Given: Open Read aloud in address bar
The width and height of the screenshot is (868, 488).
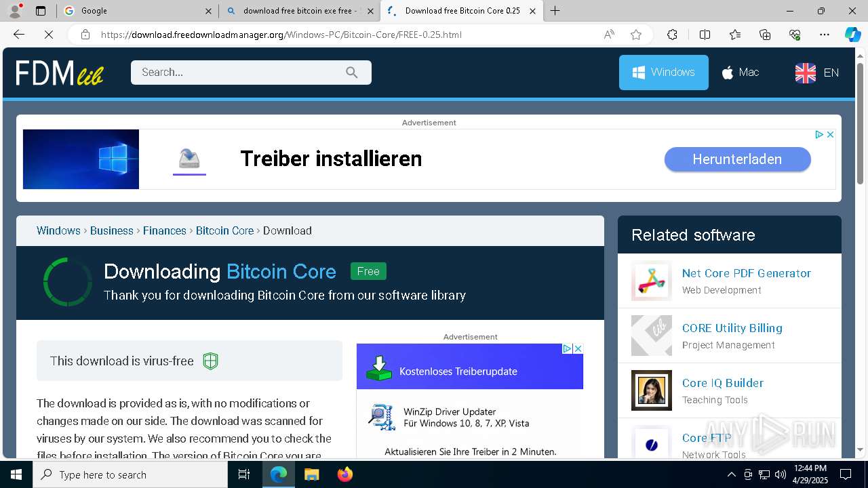Looking at the screenshot, I should [609, 35].
